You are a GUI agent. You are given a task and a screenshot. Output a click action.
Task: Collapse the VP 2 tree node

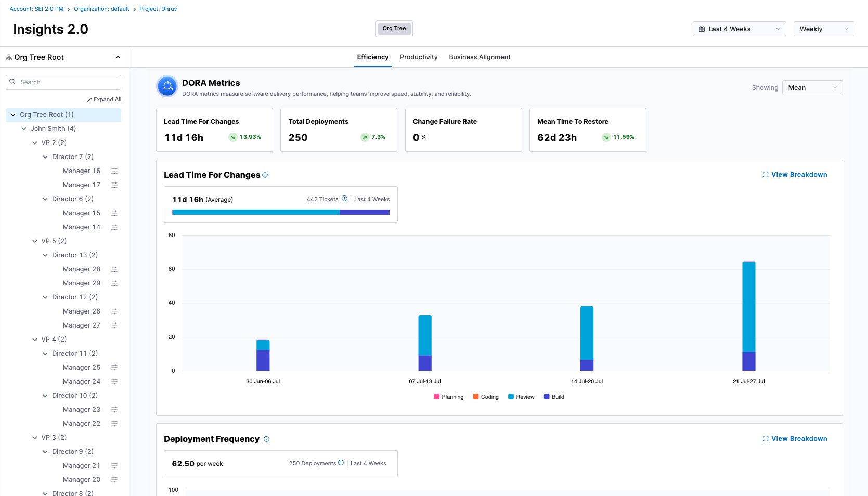coord(35,143)
